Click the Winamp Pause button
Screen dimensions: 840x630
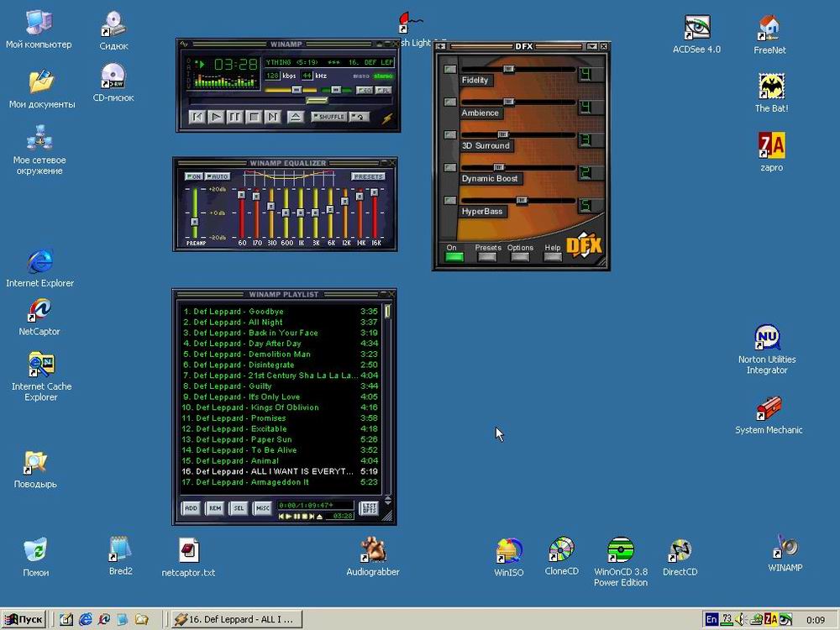(x=234, y=116)
